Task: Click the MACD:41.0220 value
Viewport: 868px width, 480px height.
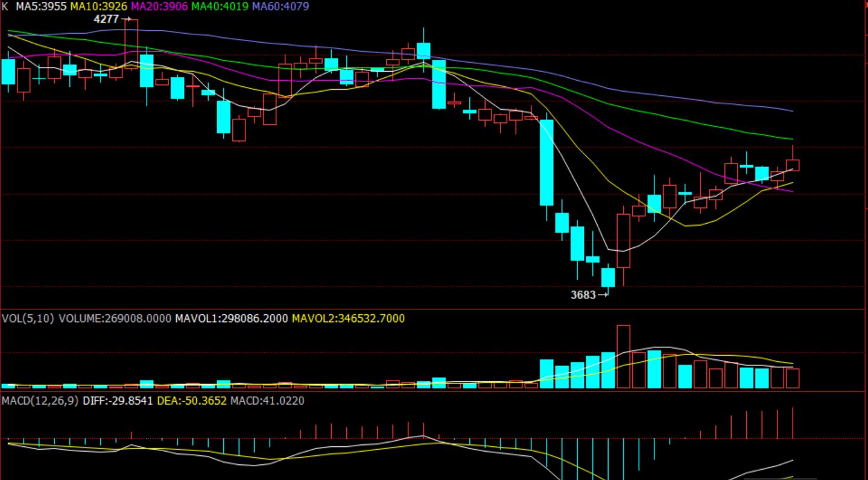Action: click(x=268, y=400)
